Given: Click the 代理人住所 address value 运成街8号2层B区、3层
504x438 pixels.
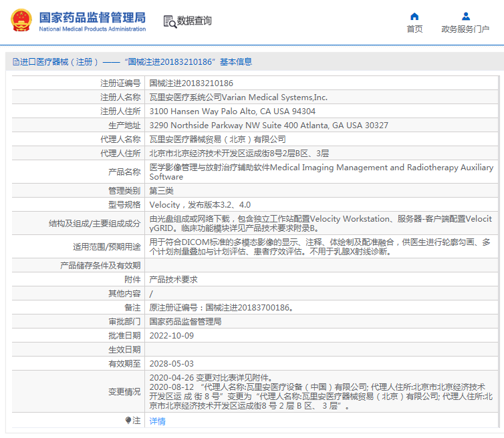Looking at the screenshot, I should click(x=239, y=153).
